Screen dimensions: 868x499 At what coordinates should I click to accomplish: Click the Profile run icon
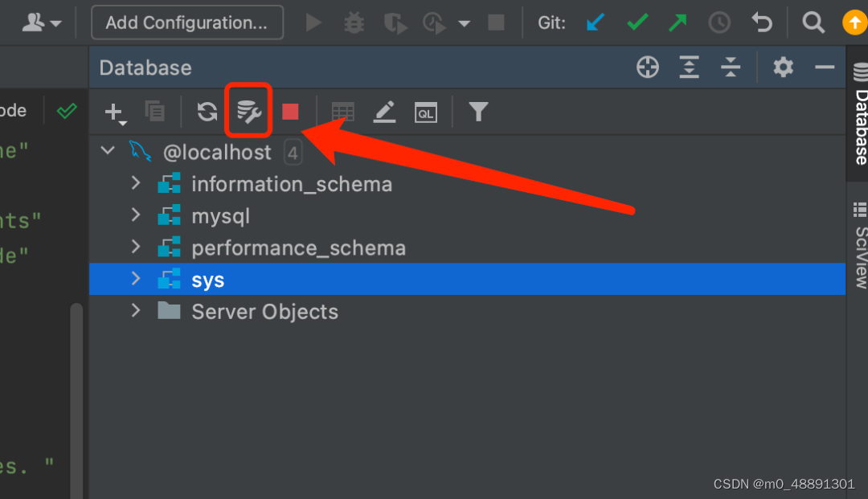pyautogui.click(x=435, y=23)
